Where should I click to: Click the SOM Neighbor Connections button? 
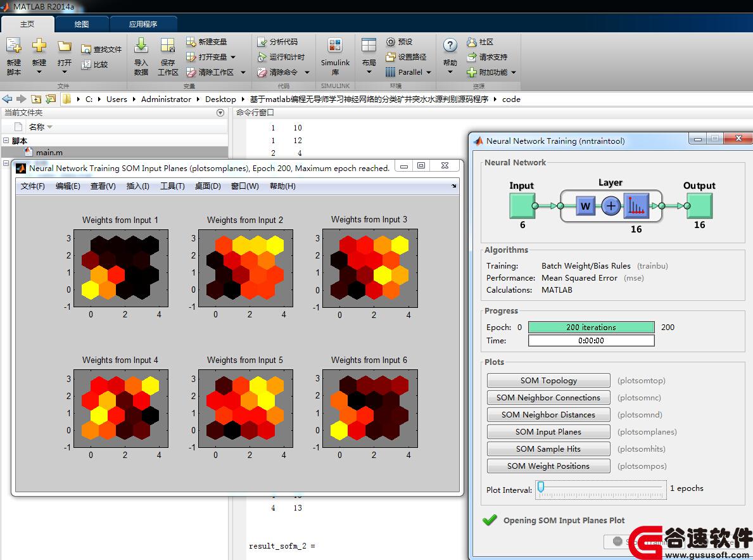point(548,398)
